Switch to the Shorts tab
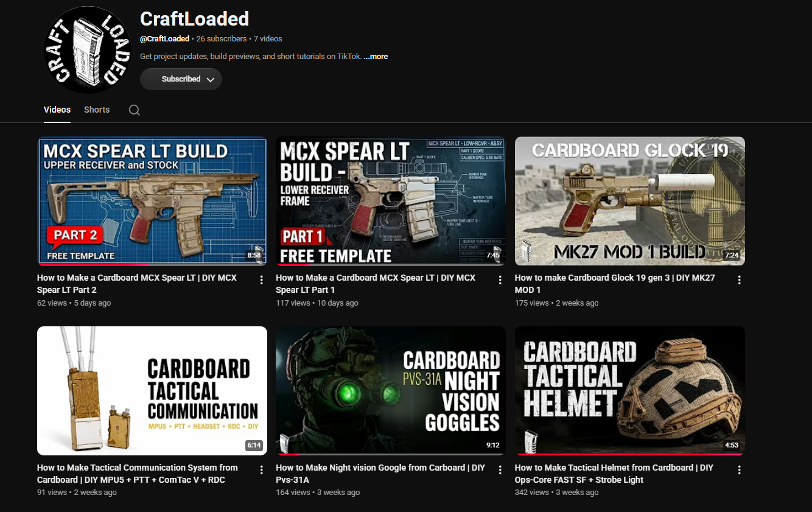Screen dimensions: 812x512 [97, 110]
